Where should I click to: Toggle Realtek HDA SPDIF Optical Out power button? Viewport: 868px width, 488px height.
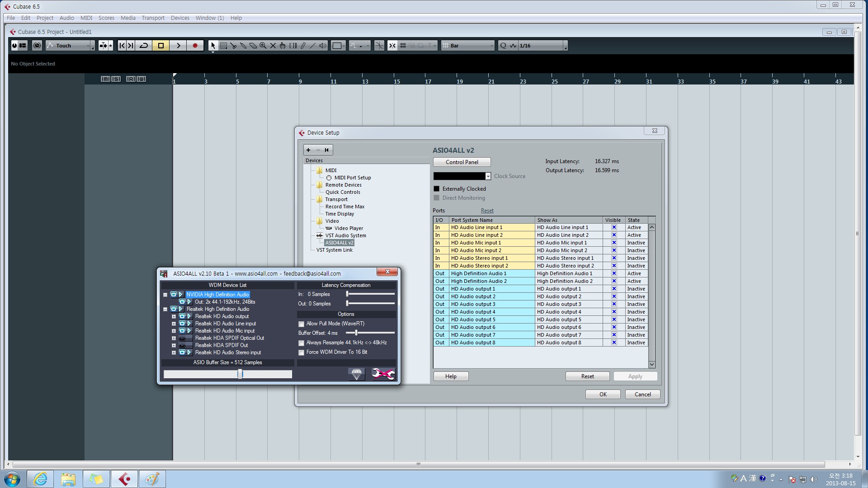click(182, 338)
